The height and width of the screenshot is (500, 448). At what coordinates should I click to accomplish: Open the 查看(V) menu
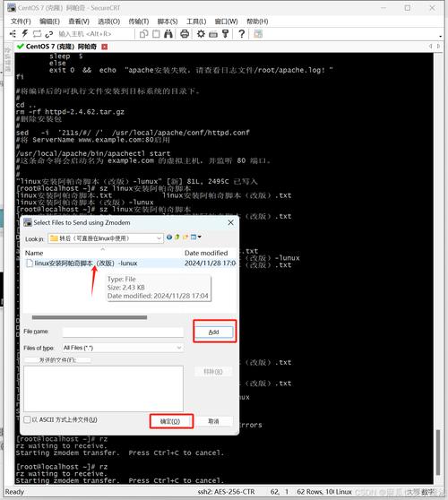[x=79, y=22]
